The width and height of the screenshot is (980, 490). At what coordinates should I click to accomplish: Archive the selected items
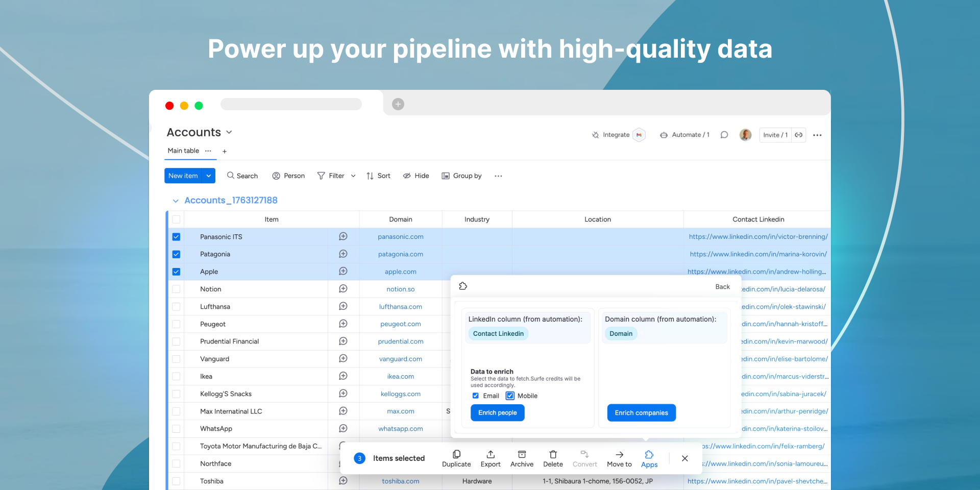(x=522, y=454)
